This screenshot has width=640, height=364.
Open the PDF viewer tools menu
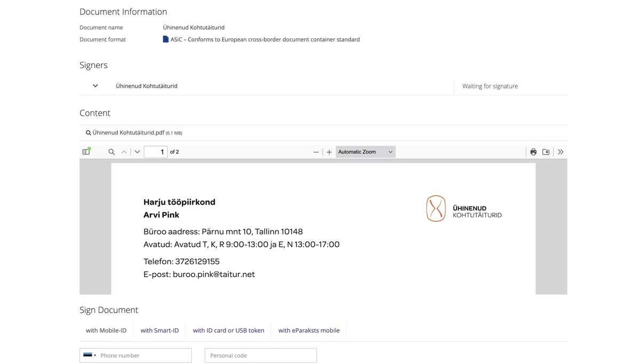click(x=561, y=152)
